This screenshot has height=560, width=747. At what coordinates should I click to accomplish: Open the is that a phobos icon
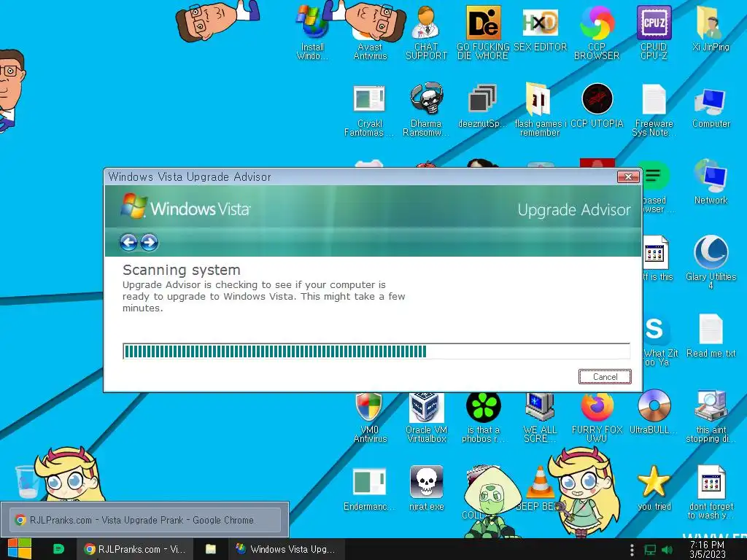(483, 416)
